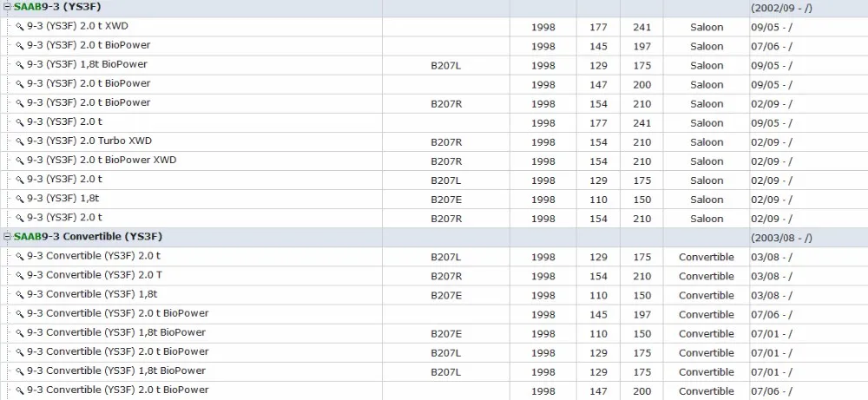Select 9-3 (YS3F) 2.0 t BioPower 145 kW row

point(434,46)
